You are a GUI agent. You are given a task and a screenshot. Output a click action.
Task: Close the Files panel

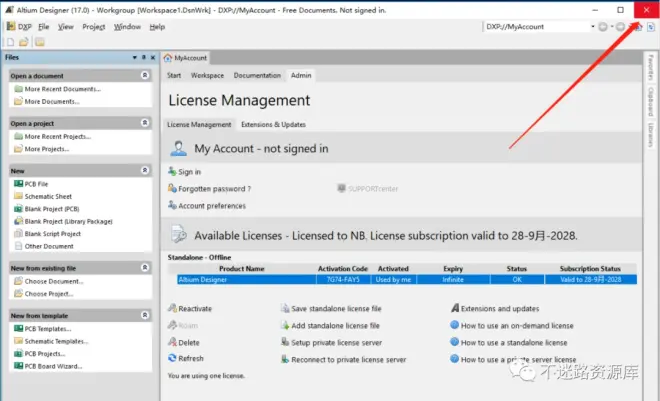(153, 57)
